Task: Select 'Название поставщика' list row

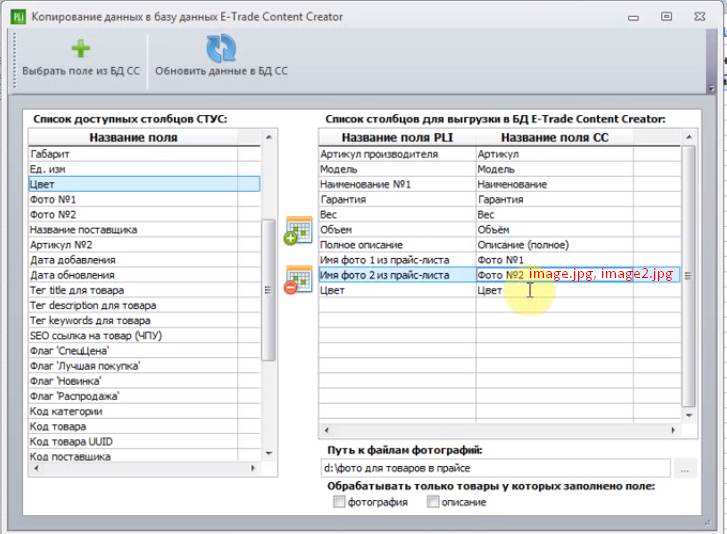Action: (144, 229)
